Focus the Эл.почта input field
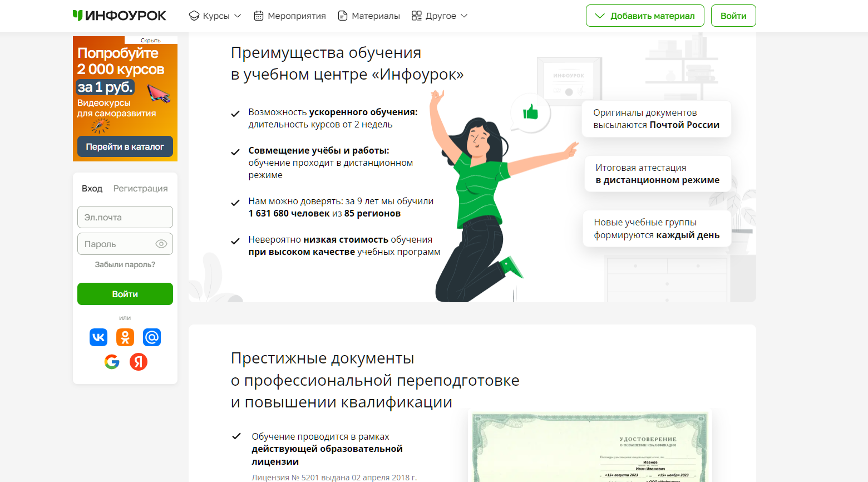The width and height of the screenshot is (868, 482). pyautogui.click(x=125, y=217)
